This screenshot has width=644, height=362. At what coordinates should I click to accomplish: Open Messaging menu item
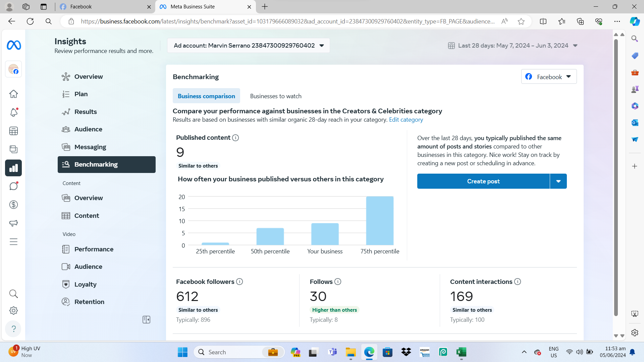click(x=106, y=147)
